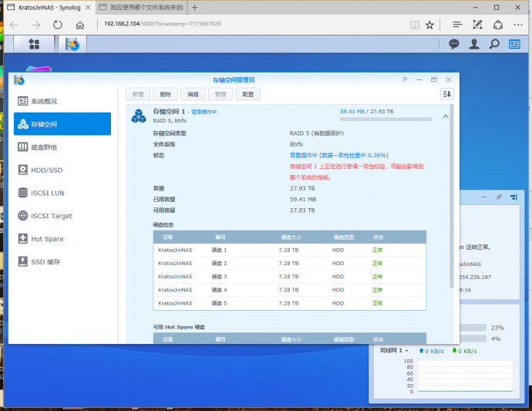Screen dimensions: 532x411
Task: Click the 删除 button
Action: [x=165, y=94]
